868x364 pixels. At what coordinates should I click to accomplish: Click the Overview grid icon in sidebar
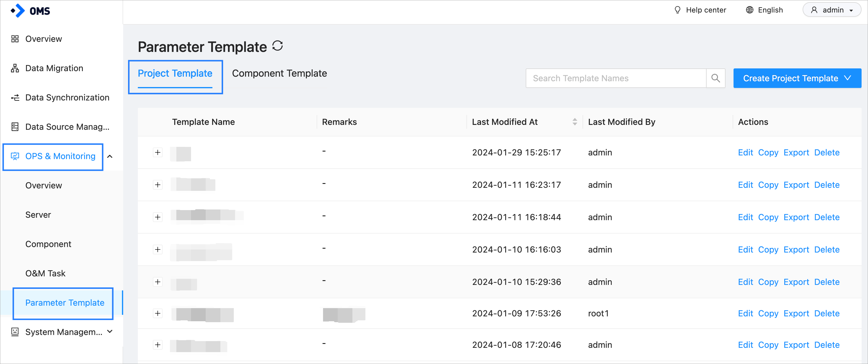pyautogui.click(x=15, y=39)
